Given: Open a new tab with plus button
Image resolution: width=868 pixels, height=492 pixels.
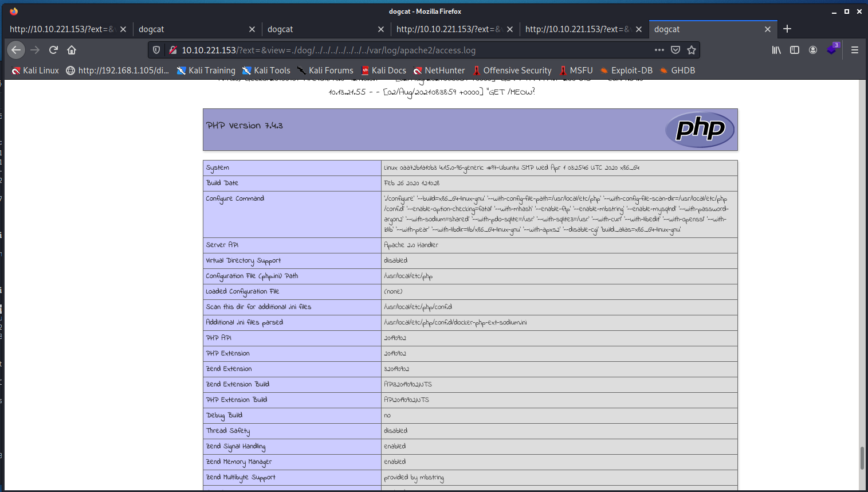Looking at the screenshot, I should 787,29.
